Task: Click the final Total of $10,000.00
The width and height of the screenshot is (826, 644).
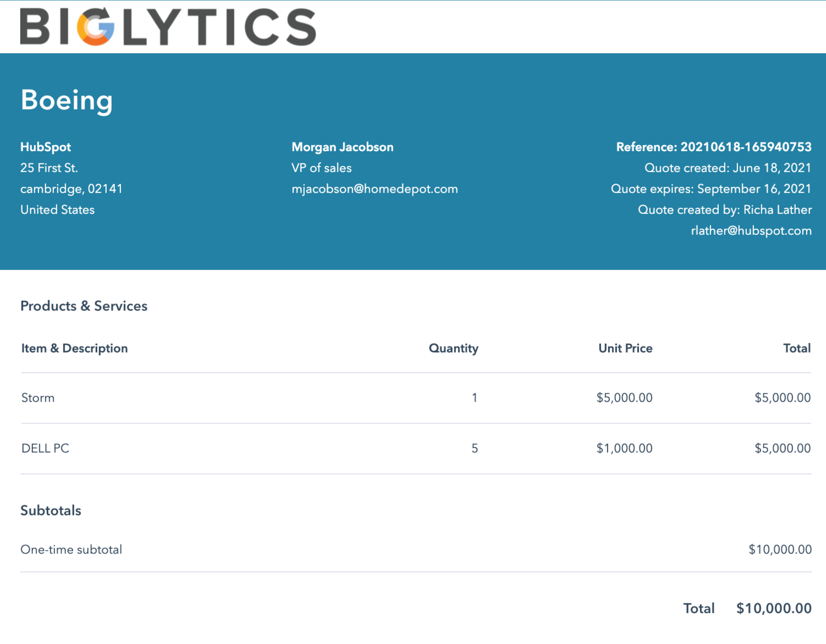Action: click(x=774, y=608)
